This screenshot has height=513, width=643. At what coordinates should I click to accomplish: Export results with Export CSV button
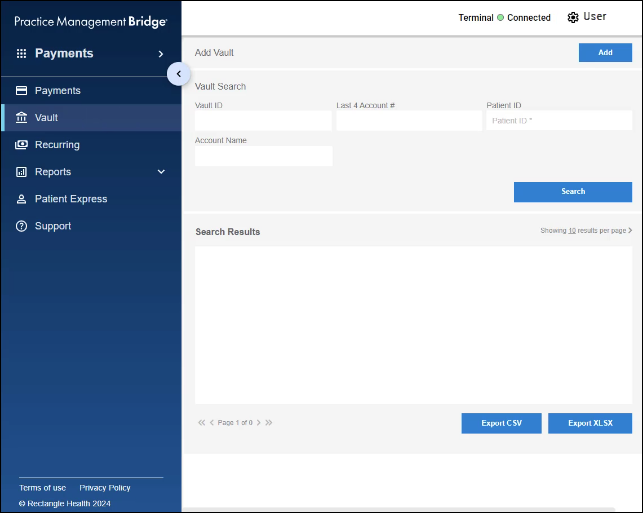click(x=501, y=423)
